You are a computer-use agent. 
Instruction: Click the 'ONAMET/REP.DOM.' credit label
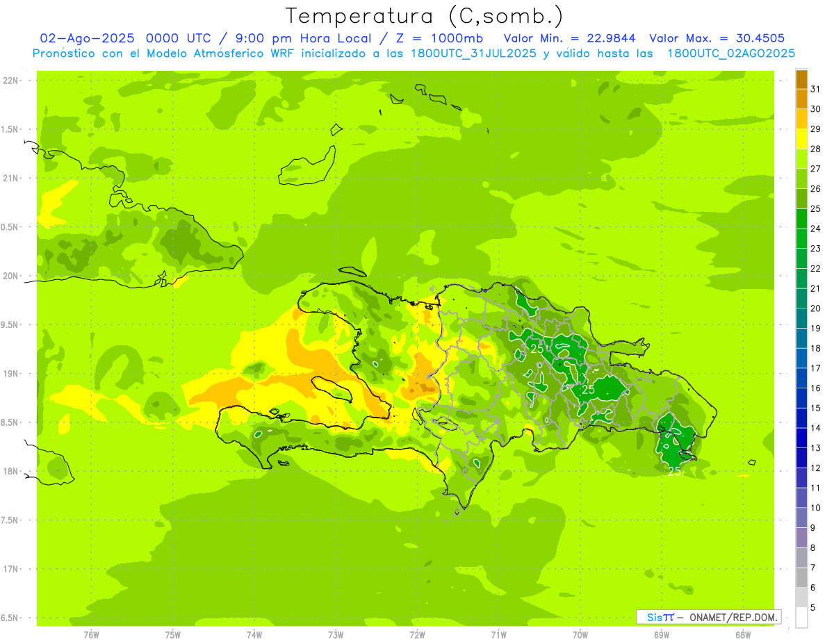pos(733,617)
